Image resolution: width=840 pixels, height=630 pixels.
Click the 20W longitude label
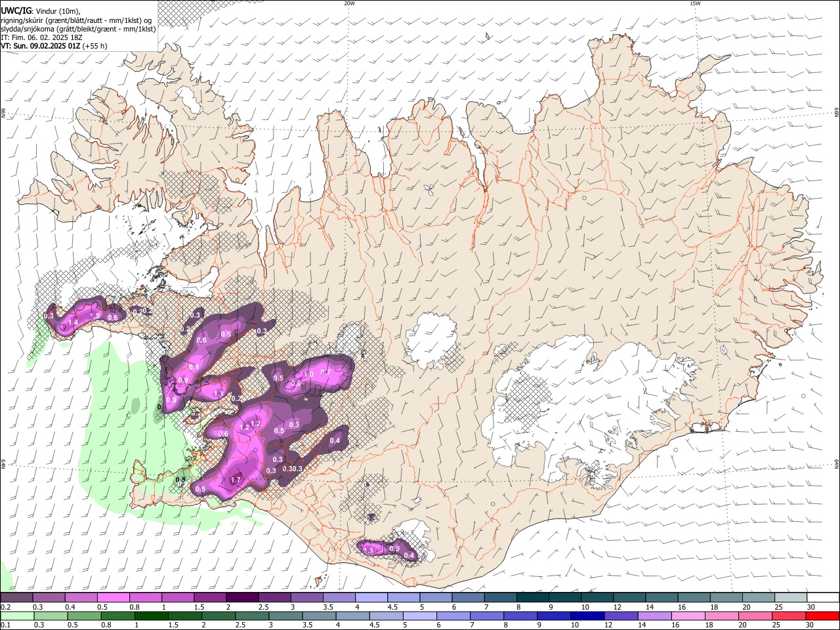(x=349, y=3)
